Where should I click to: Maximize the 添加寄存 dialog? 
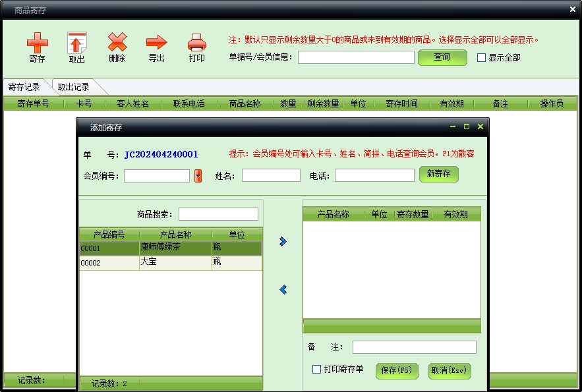467,126
